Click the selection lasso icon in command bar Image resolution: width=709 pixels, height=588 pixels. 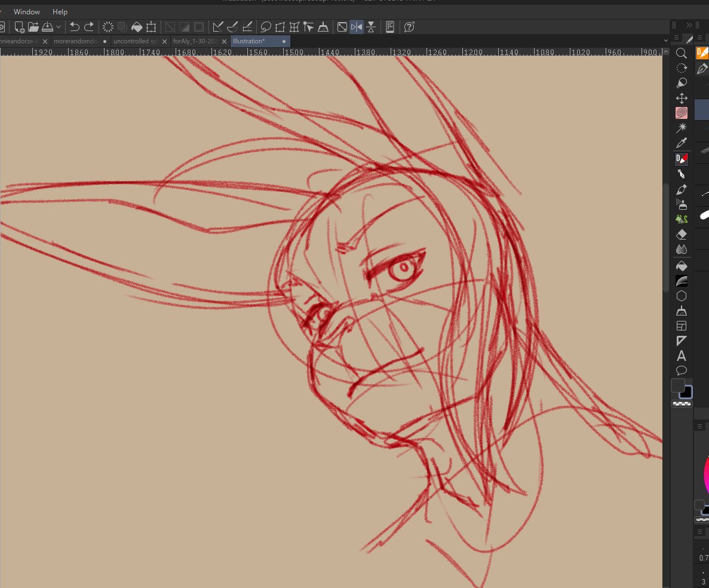[265, 27]
